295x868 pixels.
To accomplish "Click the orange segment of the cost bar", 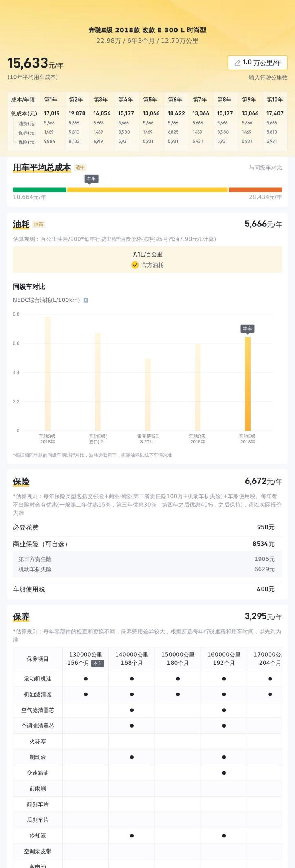I will [255, 190].
